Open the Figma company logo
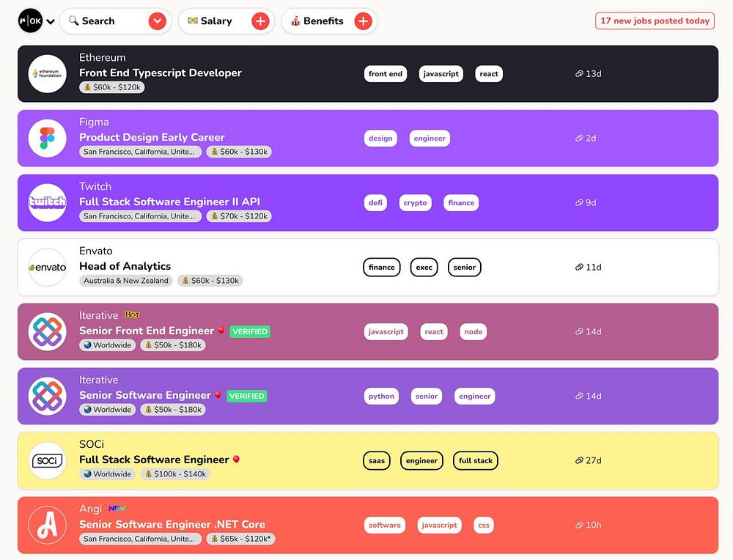The image size is (733, 560). pyautogui.click(x=47, y=139)
